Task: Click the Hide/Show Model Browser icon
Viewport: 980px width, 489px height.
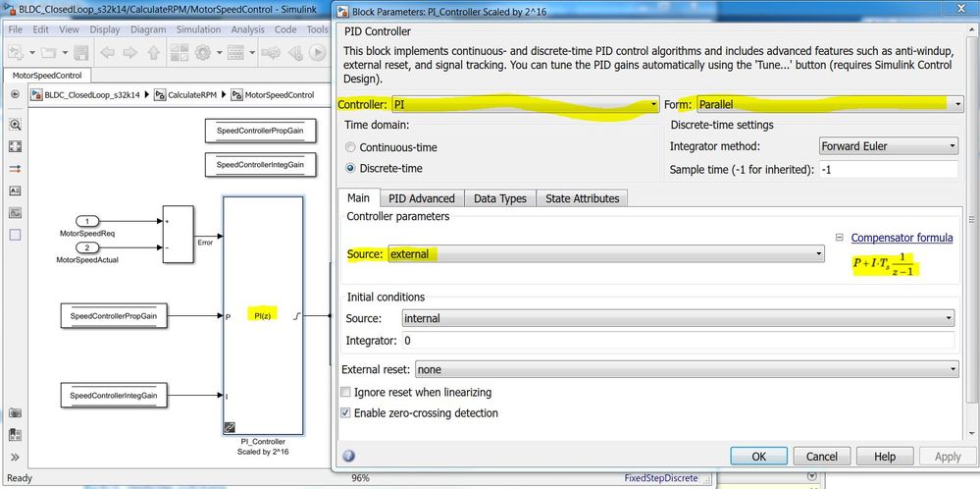Action: (15, 95)
